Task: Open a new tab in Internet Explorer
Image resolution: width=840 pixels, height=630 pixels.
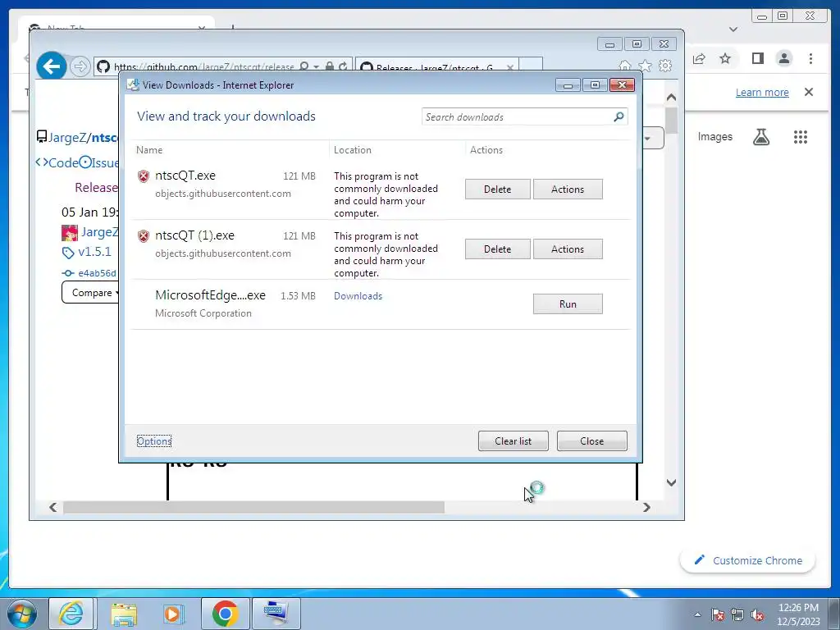Action: (x=531, y=66)
